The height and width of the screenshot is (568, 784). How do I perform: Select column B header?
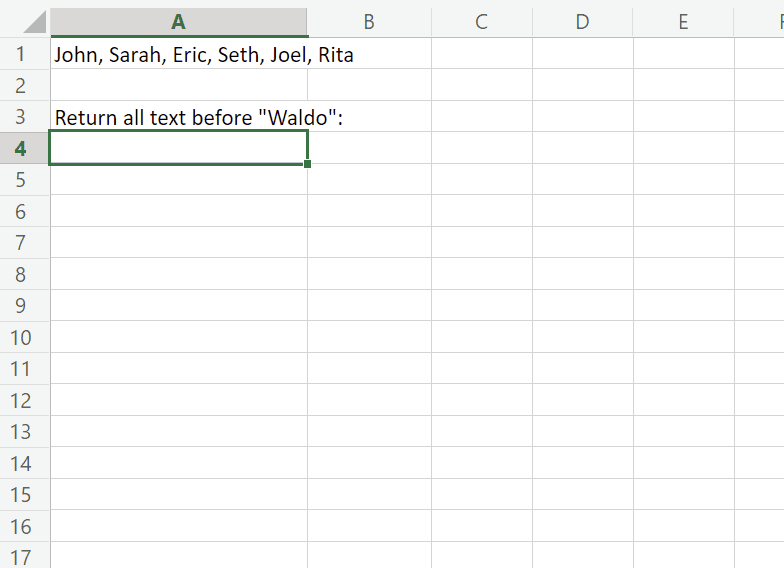[369, 22]
